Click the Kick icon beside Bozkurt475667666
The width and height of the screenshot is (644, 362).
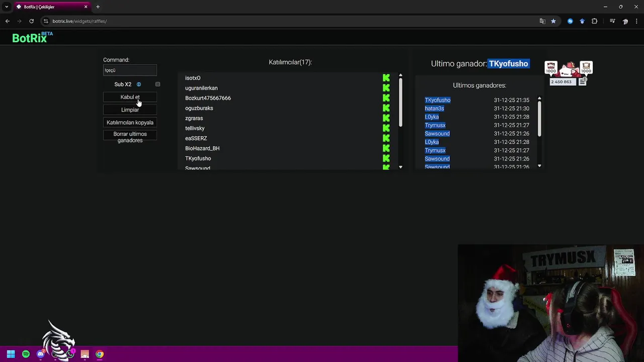[386, 98]
